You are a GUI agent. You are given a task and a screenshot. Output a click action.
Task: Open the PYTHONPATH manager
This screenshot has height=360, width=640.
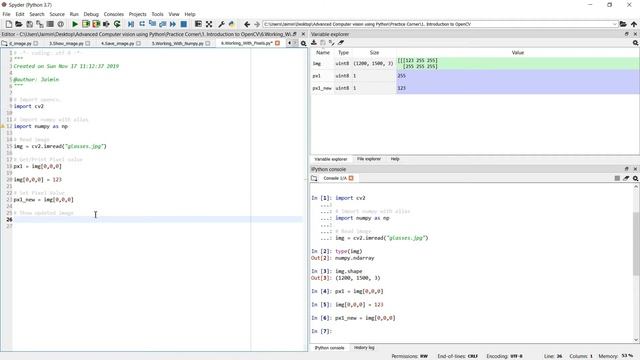pos(232,24)
